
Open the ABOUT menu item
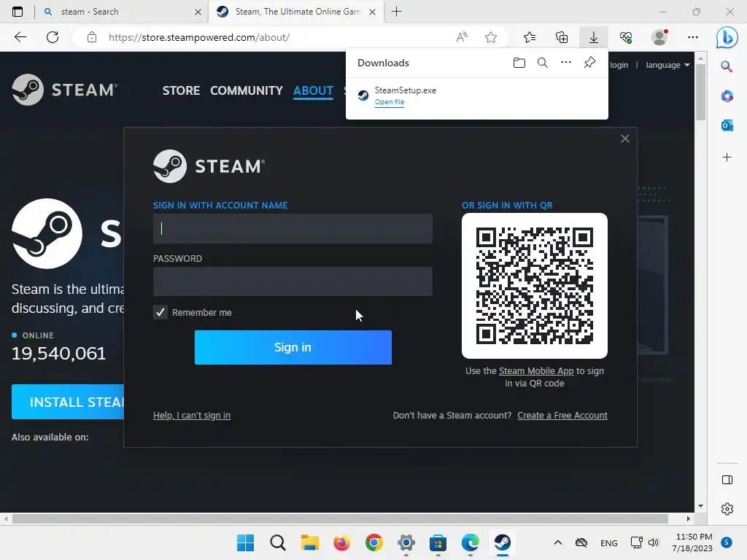313,90
